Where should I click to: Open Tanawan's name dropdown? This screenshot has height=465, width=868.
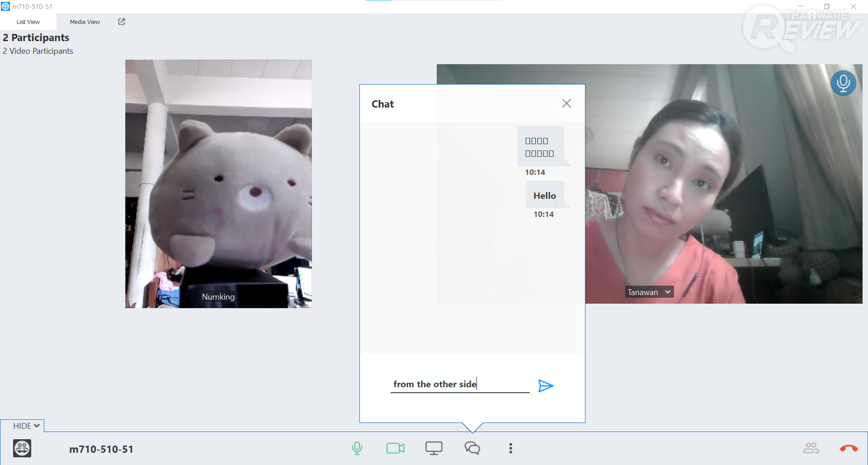(668, 292)
